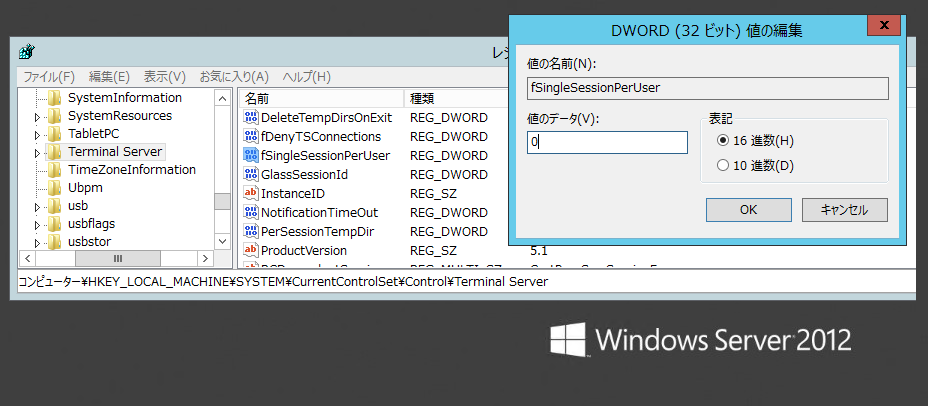
Task: Click the SystemInformation folder icon
Action: 54,98
